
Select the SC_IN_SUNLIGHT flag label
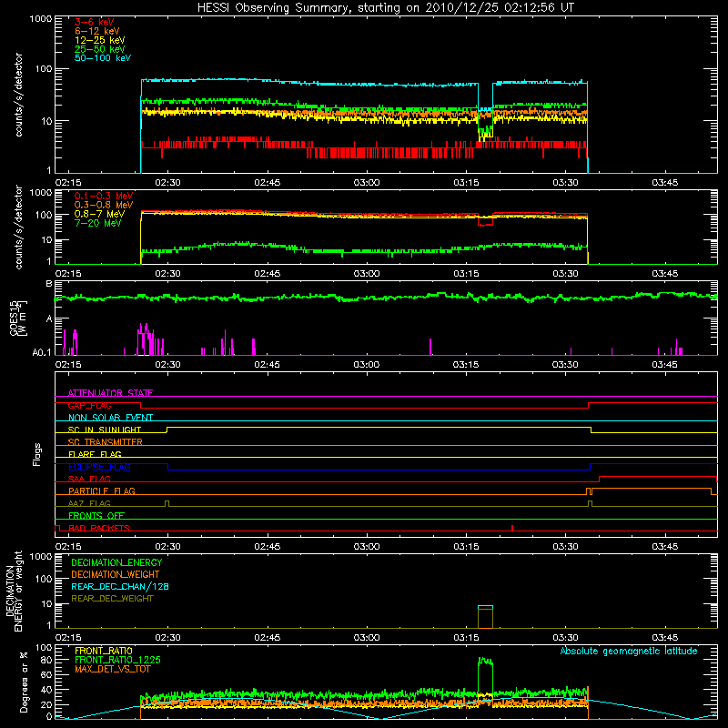pyautogui.click(x=105, y=430)
